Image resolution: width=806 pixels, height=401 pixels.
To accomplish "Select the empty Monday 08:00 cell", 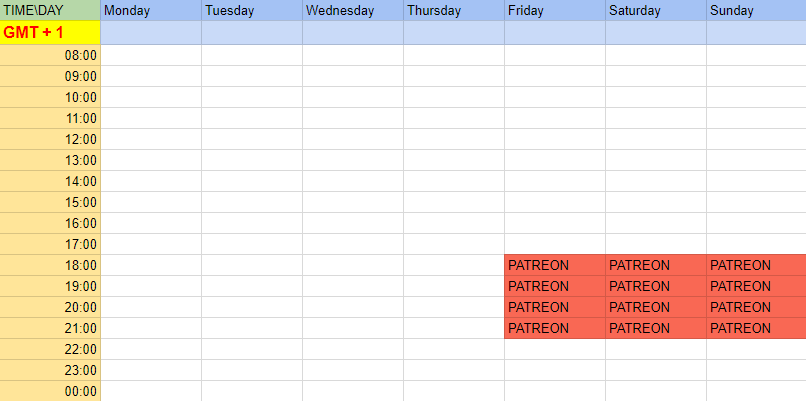I will [151, 55].
